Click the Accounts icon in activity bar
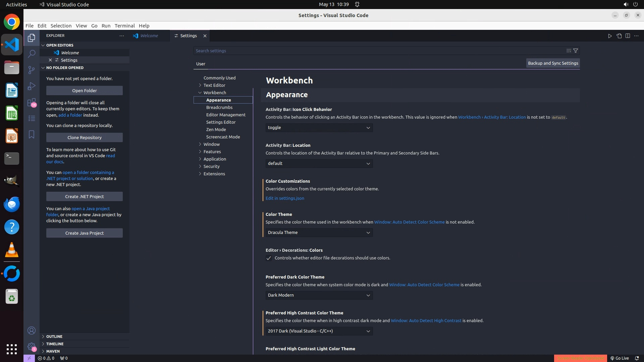 [x=32, y=330]
